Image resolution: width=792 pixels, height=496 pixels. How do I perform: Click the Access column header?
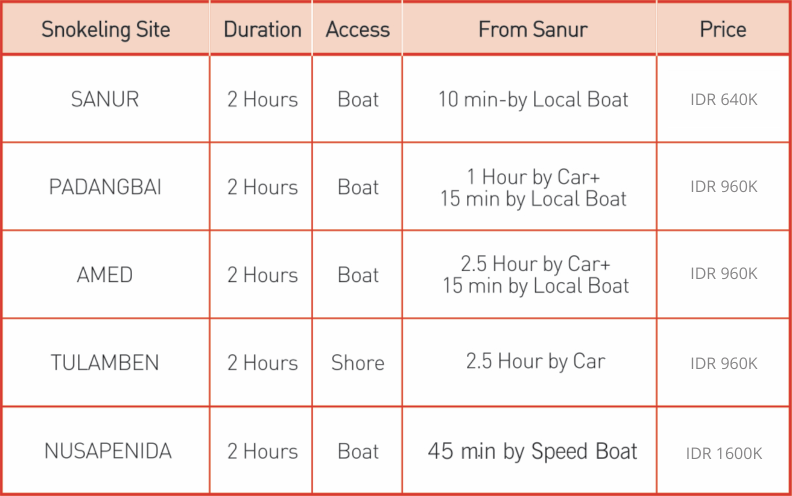pyautogui.click(x=358, y=29)
